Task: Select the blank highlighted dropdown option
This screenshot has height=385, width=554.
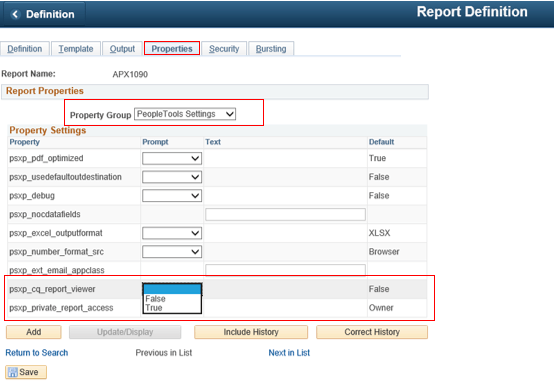Action: pyautogui.click(x=172, y=289)
